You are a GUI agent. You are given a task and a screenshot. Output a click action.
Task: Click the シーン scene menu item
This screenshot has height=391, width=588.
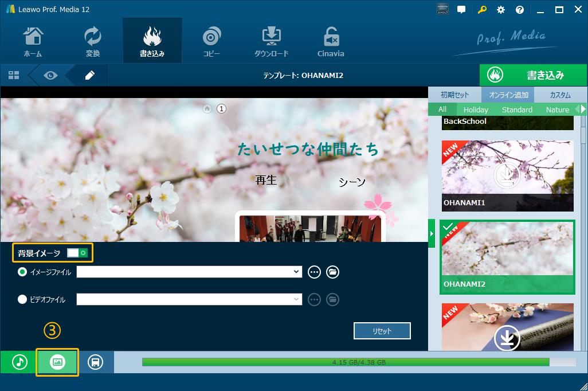[x=352, y=182]
